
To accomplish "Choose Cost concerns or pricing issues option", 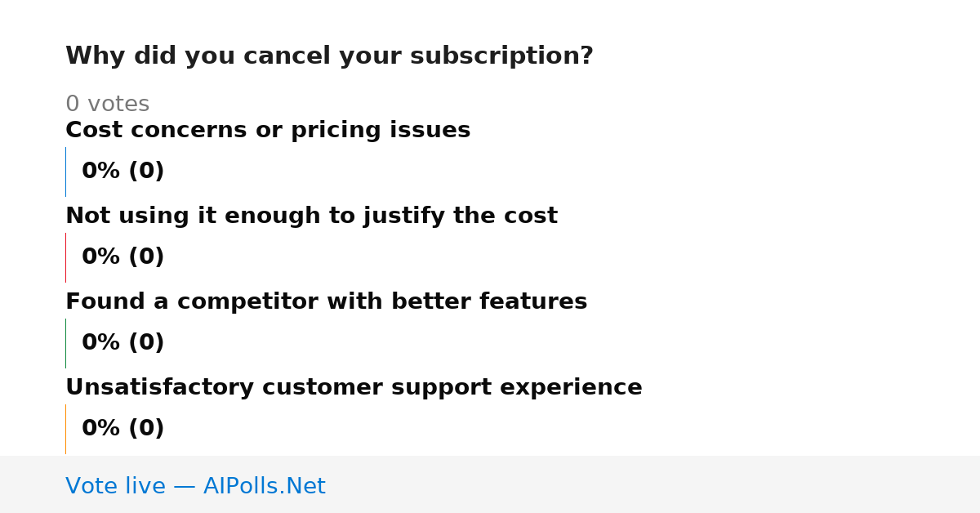I will 268,131.
